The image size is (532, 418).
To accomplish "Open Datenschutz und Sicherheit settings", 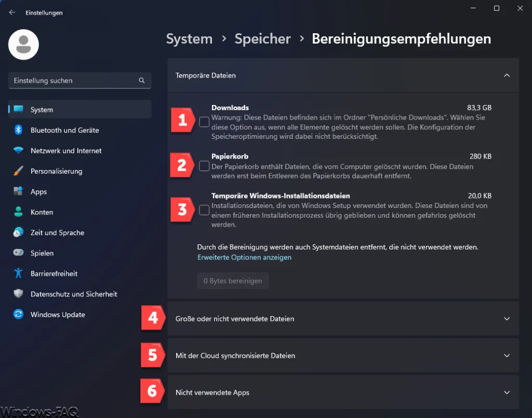I will pyautogui.click(x=79, y=294).
